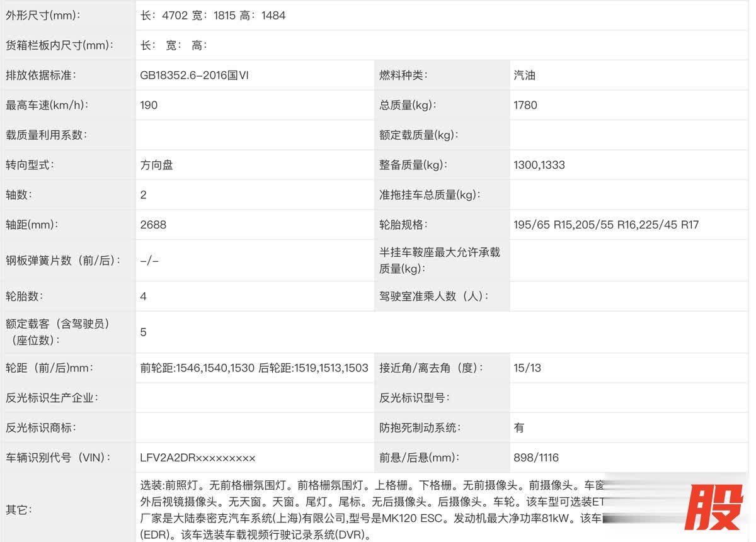Click the steering type value 方向盘

tap(156, 165)
